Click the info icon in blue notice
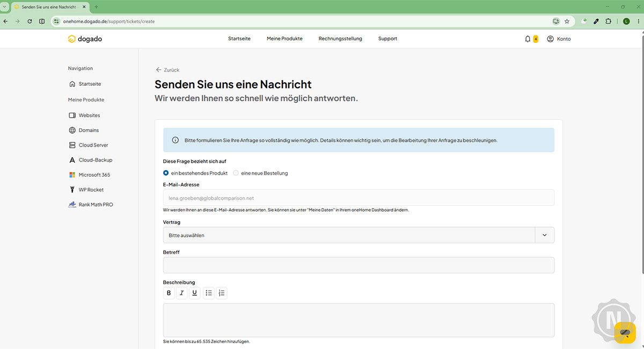This screenshot has height=349, width=644. point(175,140)
